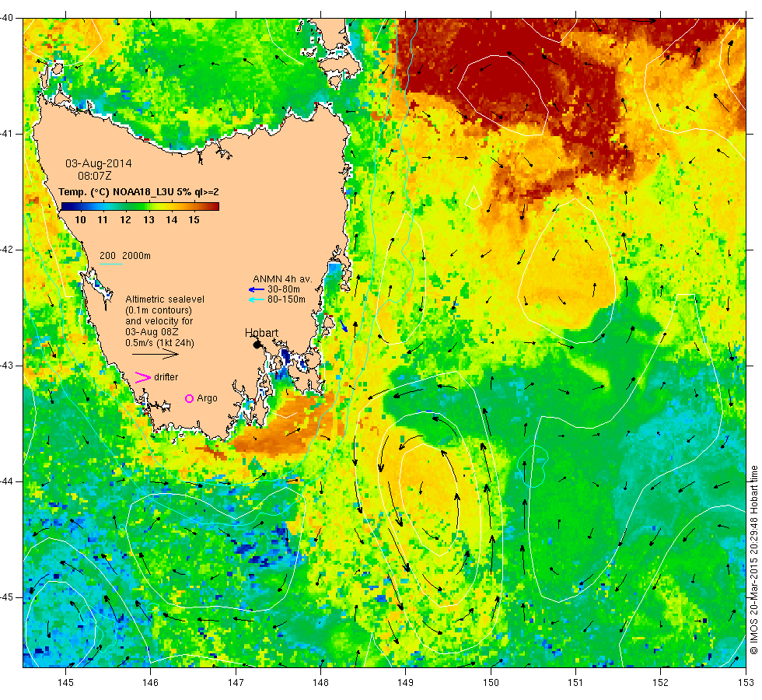Viewport: 762px width, 700px height.
Task: Click latitude axis label -45
Action: tap(6, 597)
